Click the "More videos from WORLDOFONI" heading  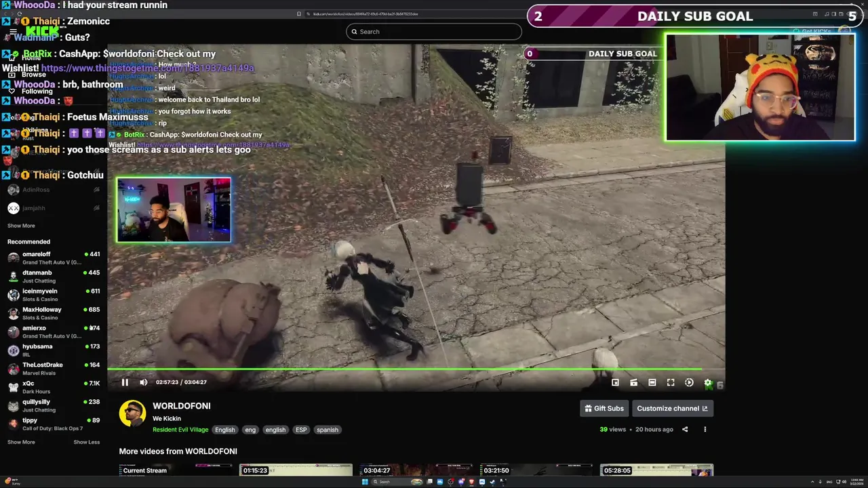(x=178, y=451)
